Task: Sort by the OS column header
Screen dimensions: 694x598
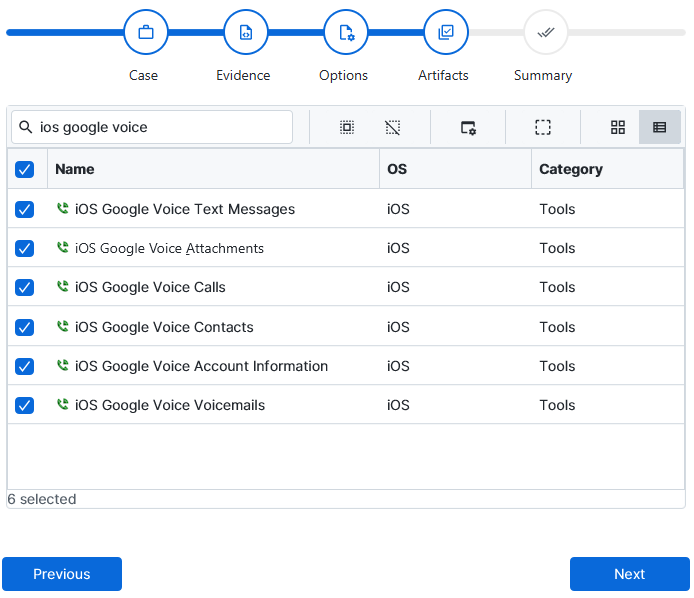Action: (x=455, y=169)
